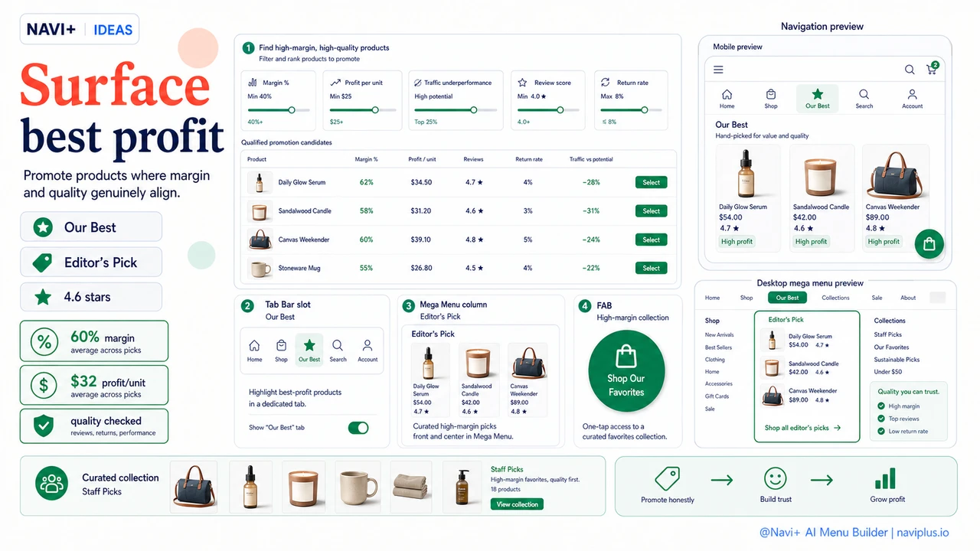Select the Canvas Weekender candidate

coord(651,240)
